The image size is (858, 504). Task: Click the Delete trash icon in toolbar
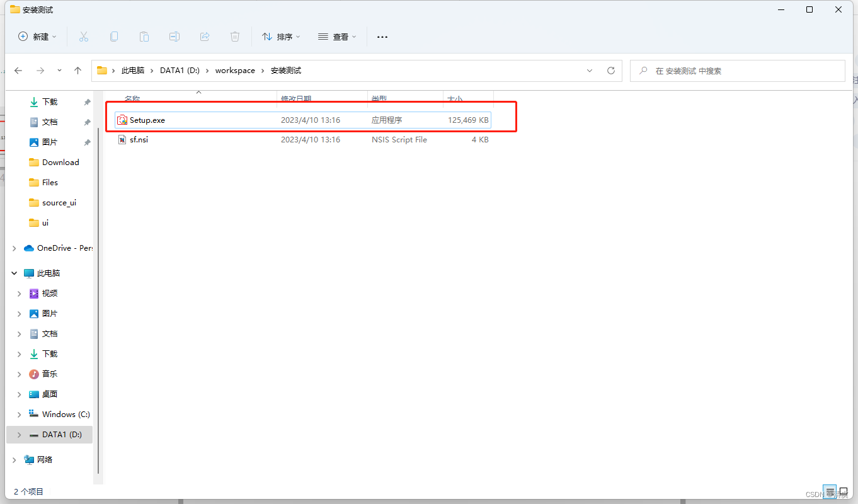coord(235,37)
